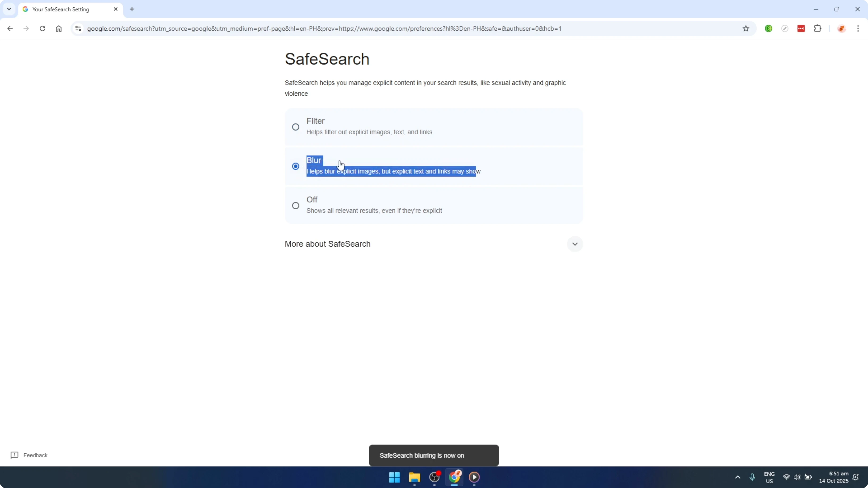Bookmark this page with the star icon
Screen dimensions: 868x488
[746, 28]
